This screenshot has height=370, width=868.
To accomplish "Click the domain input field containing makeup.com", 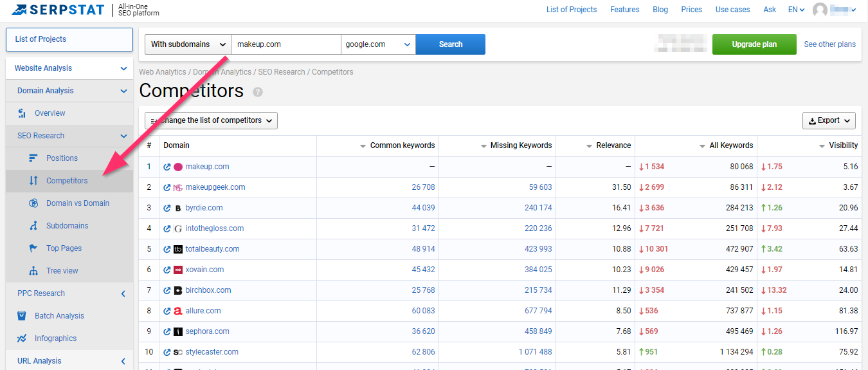I will [286, 44].
